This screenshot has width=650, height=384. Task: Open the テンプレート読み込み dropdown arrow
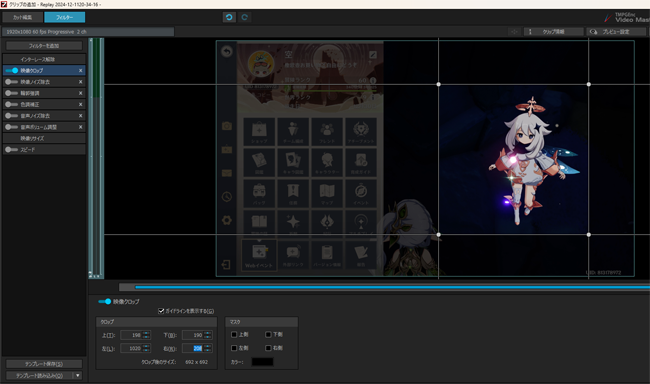pos(78,375)
